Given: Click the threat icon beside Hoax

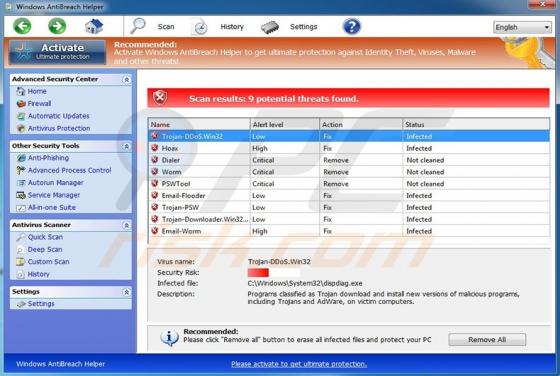Looking at the screenshot, I should (x=155, y=148).
